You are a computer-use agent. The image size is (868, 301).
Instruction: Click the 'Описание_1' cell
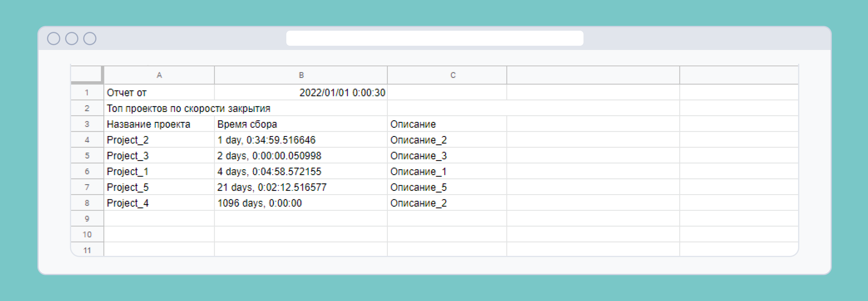[447, 171]
